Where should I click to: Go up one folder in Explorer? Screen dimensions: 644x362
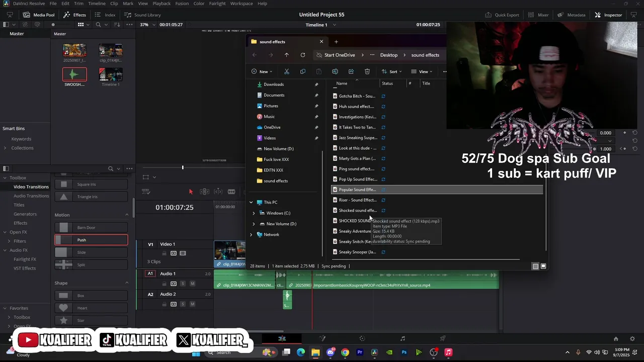click(x=286, y=55)
